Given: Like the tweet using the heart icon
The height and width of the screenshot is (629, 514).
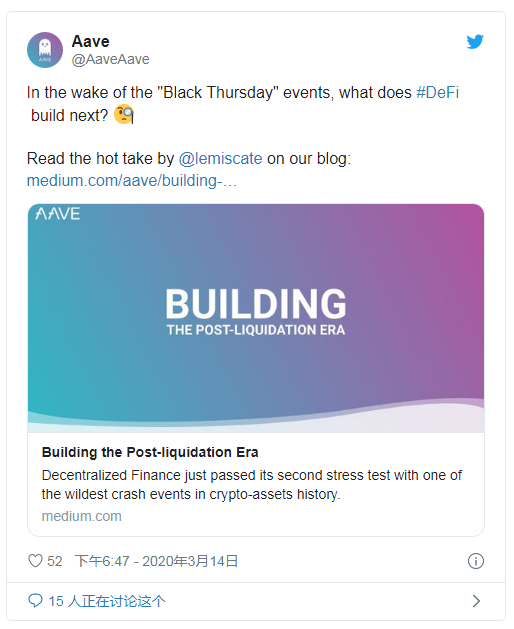Looking at the screenshot, I should click(35, 561).
